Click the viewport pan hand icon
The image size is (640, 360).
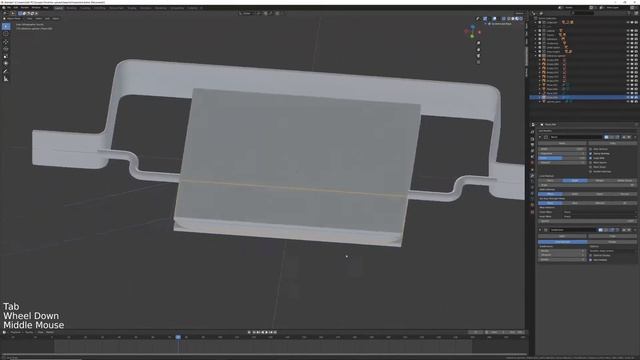point(478,49)
